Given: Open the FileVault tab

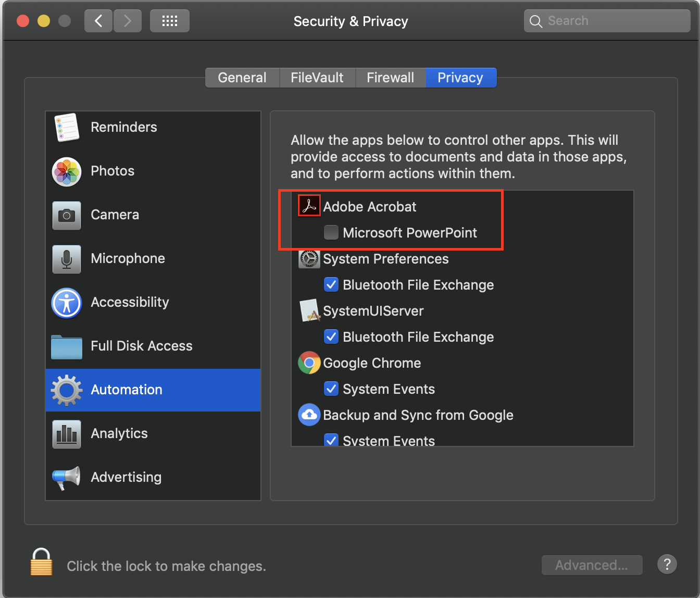Looking at the screenshot, I should (x=317, y=78).
